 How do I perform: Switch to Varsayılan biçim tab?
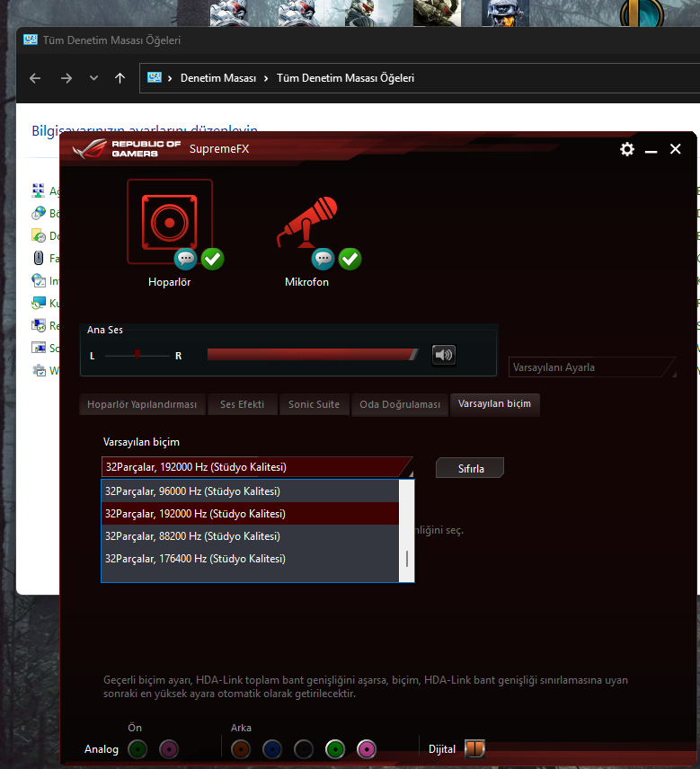pos(494,403)
